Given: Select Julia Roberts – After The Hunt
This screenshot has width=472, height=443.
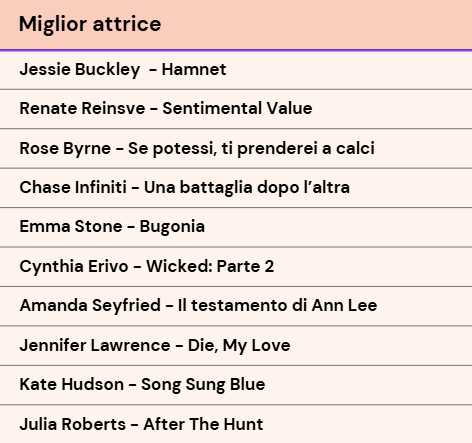Looking at the screenshot, I should coord(236,424).
